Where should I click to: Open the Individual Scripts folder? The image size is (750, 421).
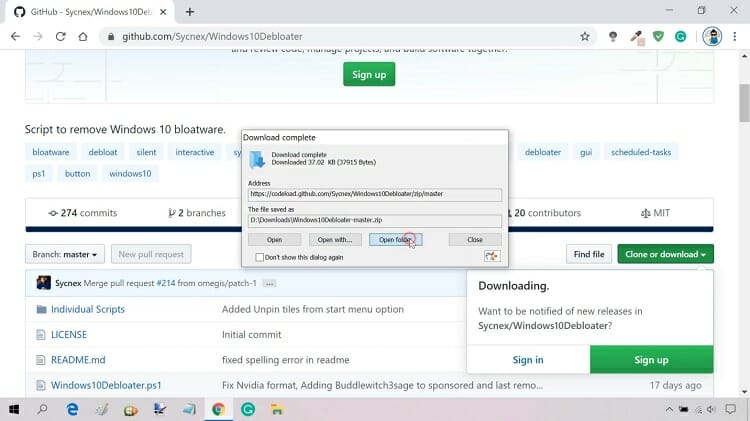pyautogui.click(x=88, y=309)
